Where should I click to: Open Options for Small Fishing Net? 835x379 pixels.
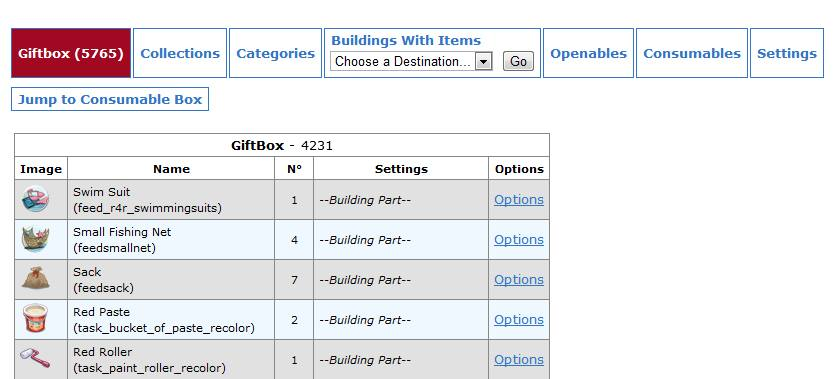[519, 240]
